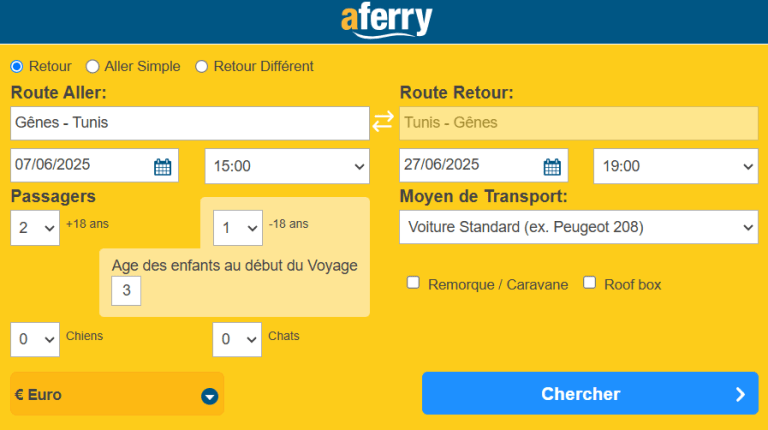Open the -18 ans passengers dropdown
Viewport: 768px width, 430px height.
coord(238,228)
